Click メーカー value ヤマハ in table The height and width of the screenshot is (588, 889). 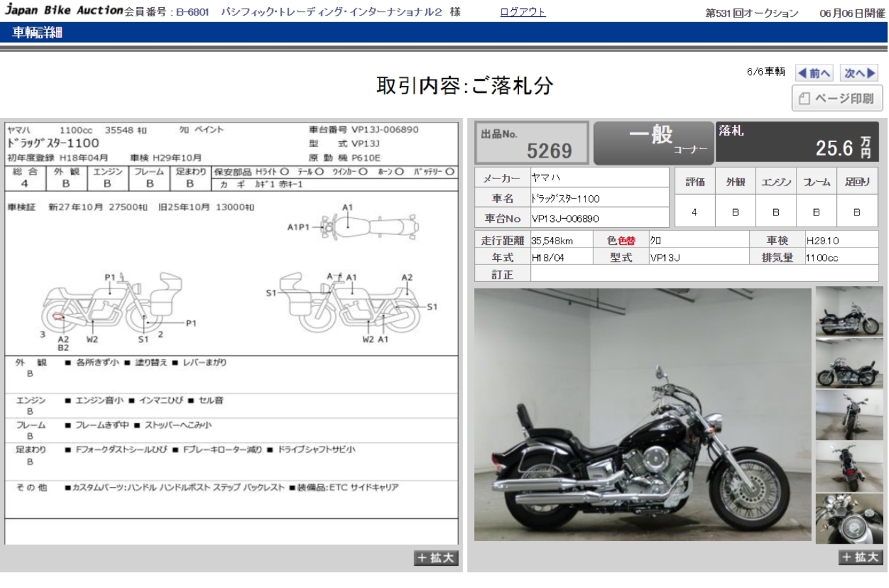pyautogui.click(x=546, y=178)
